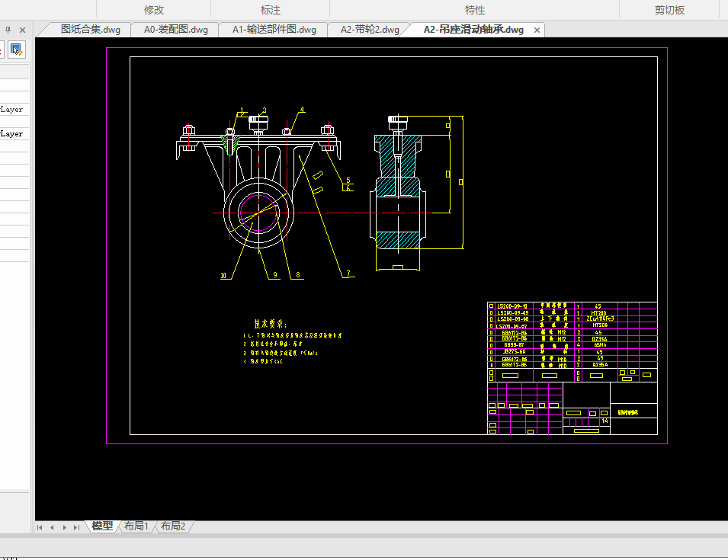Jump to first layout tab arrow
The width and height of the screenshot is (728, 560).
(40, 527)
